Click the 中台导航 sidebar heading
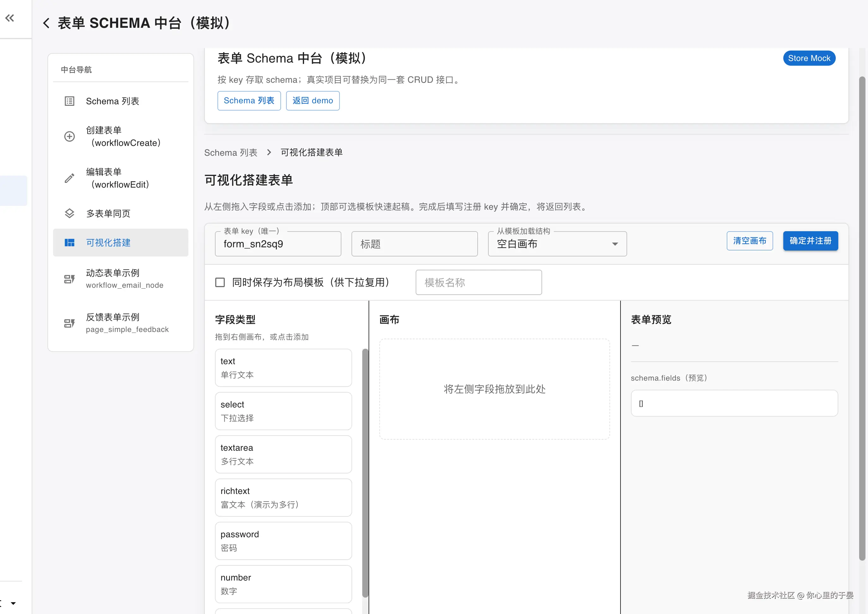This screenshot has height=614, width=868. point(76,69)
